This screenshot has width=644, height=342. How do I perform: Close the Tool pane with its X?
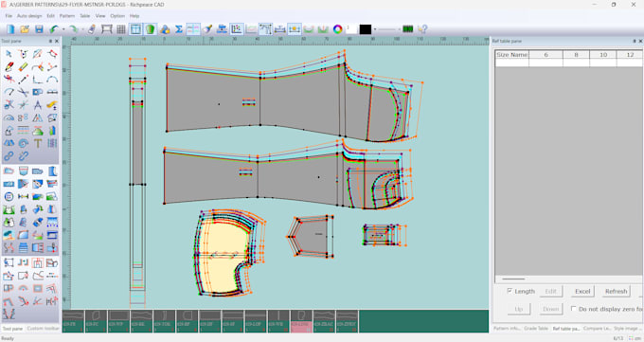point(57,41)
